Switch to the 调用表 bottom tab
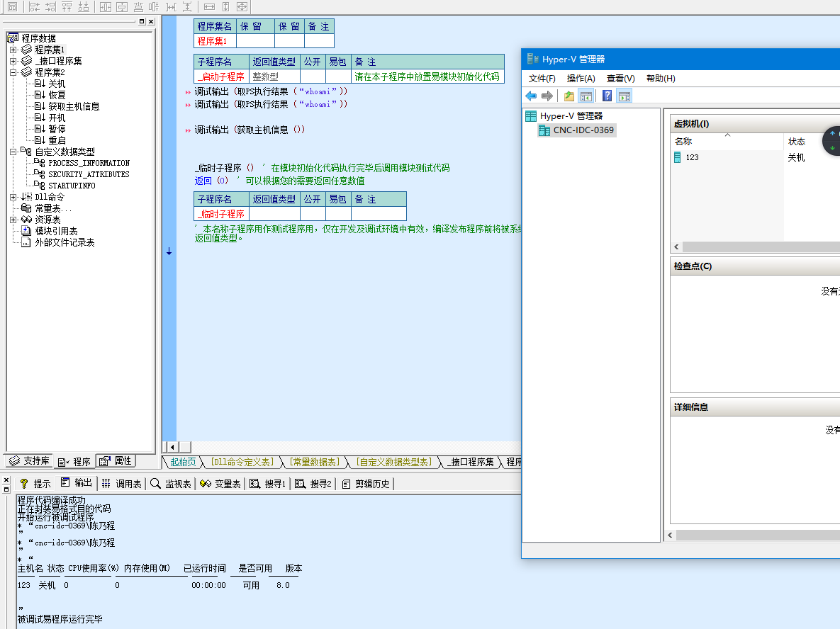This screenshot has height=629, width=840. tap(122, 484)
